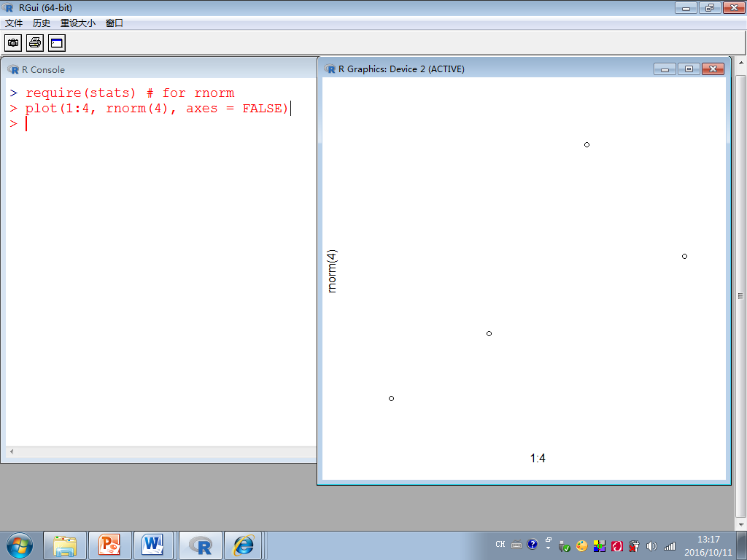The width and height of the screenshot is (747, 560).
Task: Click the console line 'plot(1:4, rnorm(4), axes = FALSE)'
Action: pos(158,108)
